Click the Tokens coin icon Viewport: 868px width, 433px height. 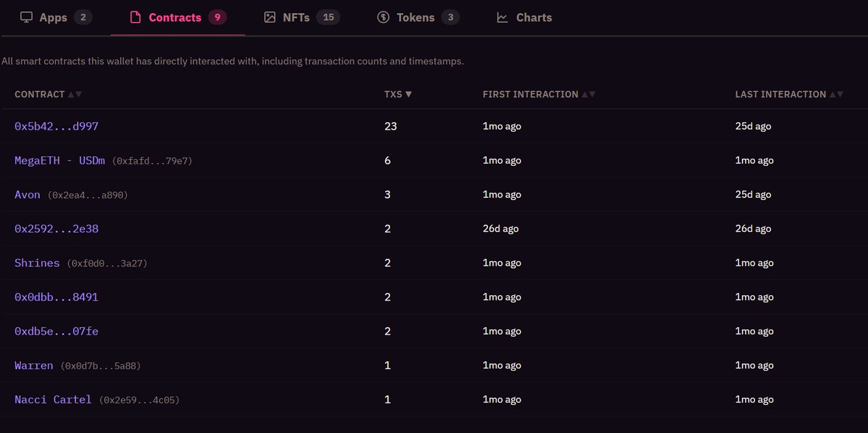pyautogui.click(x=384, y=17)
